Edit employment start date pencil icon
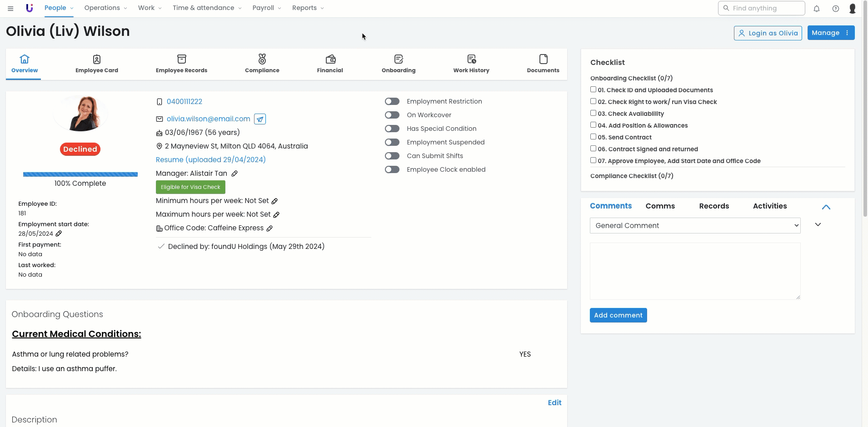868x427 pixels. [x=59, y=233]
